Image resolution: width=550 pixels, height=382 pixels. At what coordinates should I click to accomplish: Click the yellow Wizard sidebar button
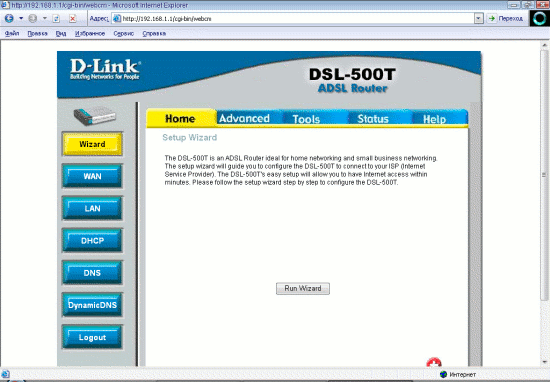pos(92,144)
